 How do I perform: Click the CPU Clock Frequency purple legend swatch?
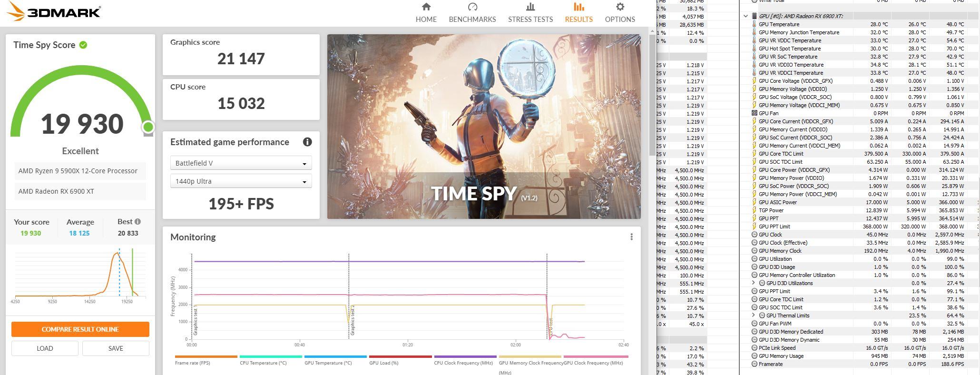click(465, 356)
